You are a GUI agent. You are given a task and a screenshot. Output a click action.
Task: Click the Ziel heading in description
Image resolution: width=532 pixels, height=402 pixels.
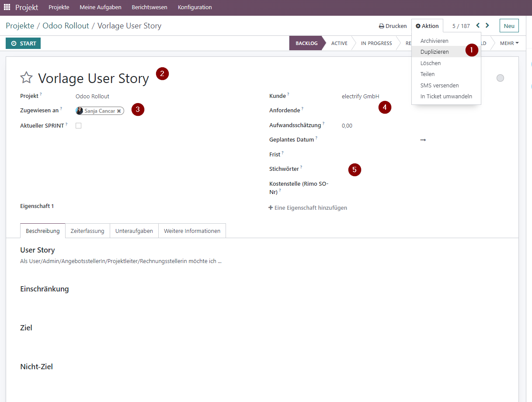(x=26, y=328)
